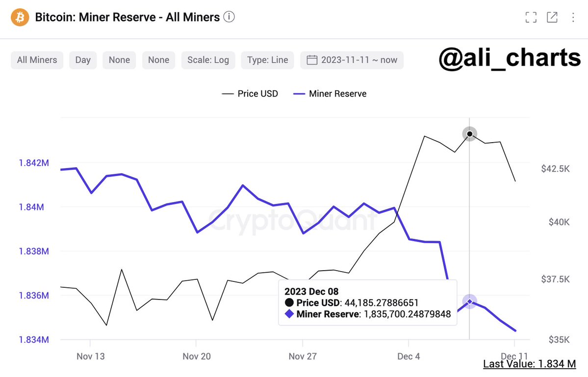588x377 pixels.
Task: Switch the Scale: Log setting
Action: [x=208, y=60]
